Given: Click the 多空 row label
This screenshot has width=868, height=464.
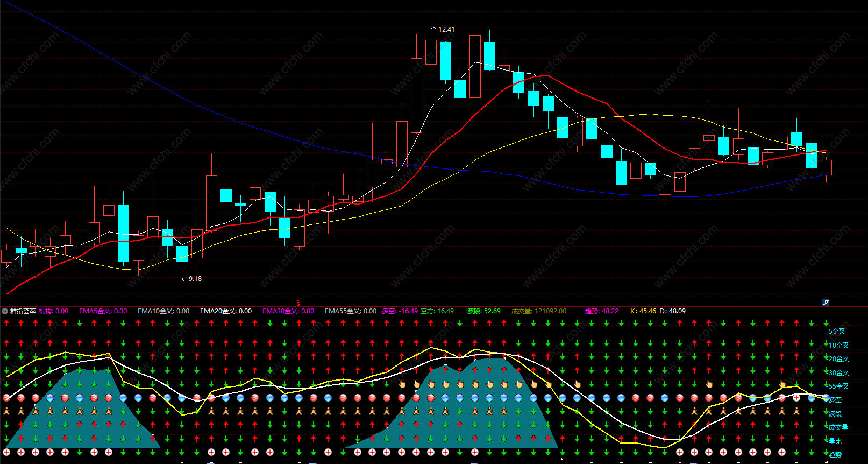Looking at the screenshot, I should pos(835,400).
